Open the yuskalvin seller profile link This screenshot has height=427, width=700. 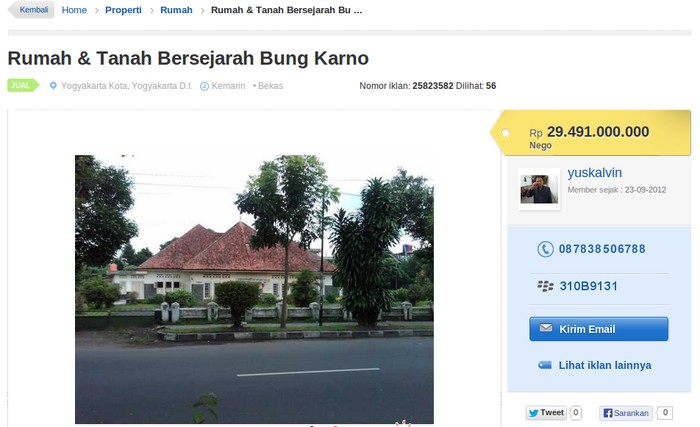[595, 172]
